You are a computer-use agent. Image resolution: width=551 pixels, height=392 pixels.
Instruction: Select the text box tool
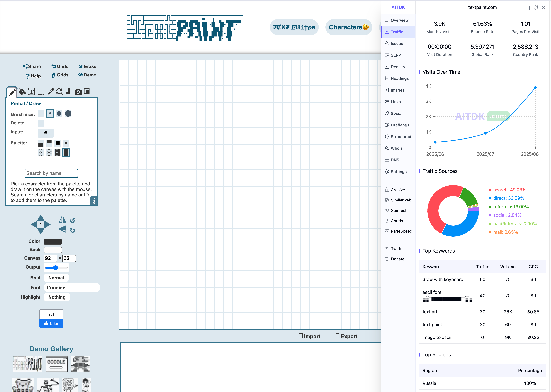[x=32, y=92]
